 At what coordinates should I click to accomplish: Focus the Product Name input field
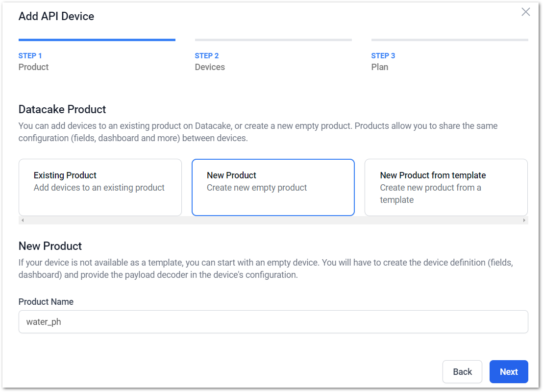point(273,322)
